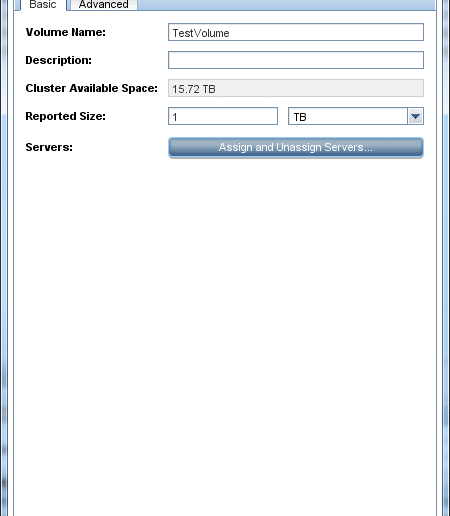Image resolution: width=450 pixels, height=516 pixels.
Task: Select the Cluster Available Space value 15.72 TB
Action: (296, 88)
